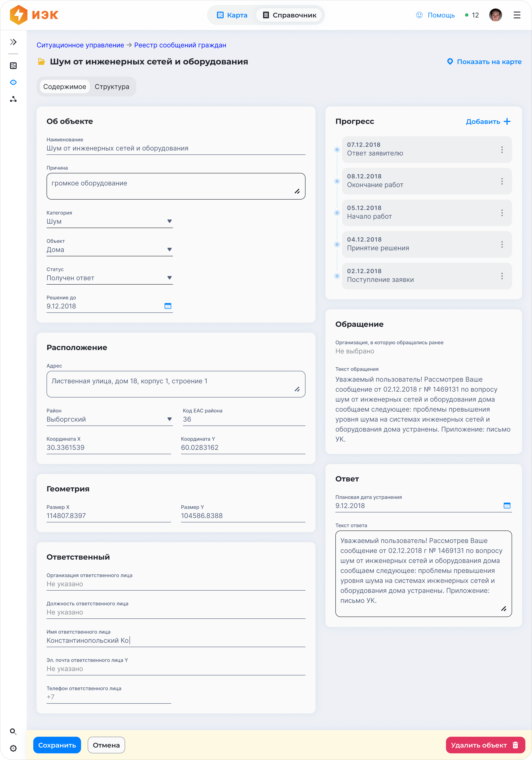
Task: Click the Добавить progress link
Action: tap(488, 121)
